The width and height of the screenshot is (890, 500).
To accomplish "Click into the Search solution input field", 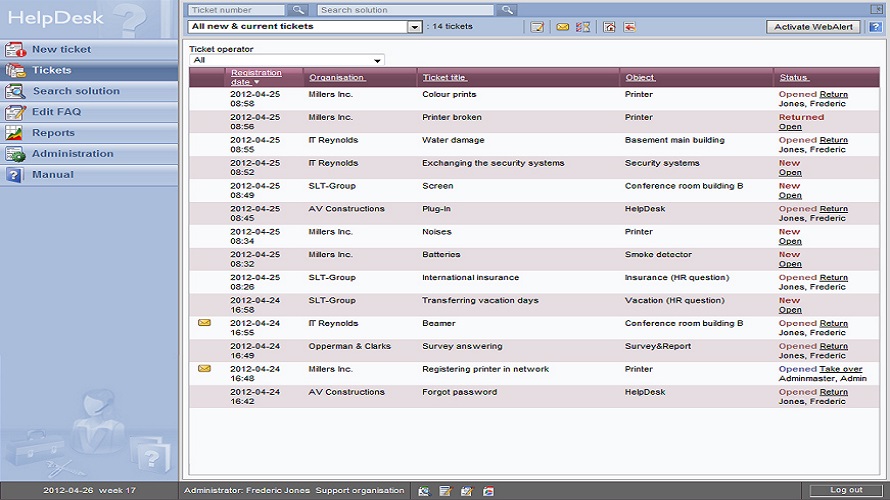I will [x=405, y=10].
